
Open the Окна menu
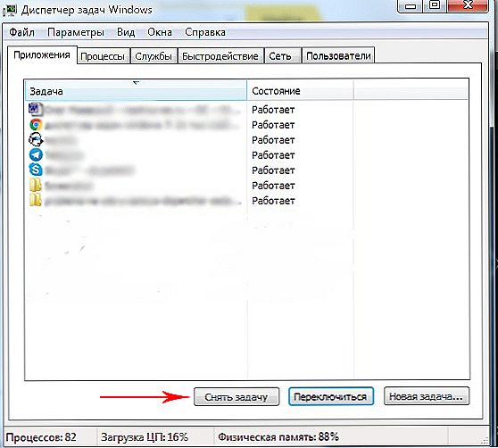coord(160,32)
